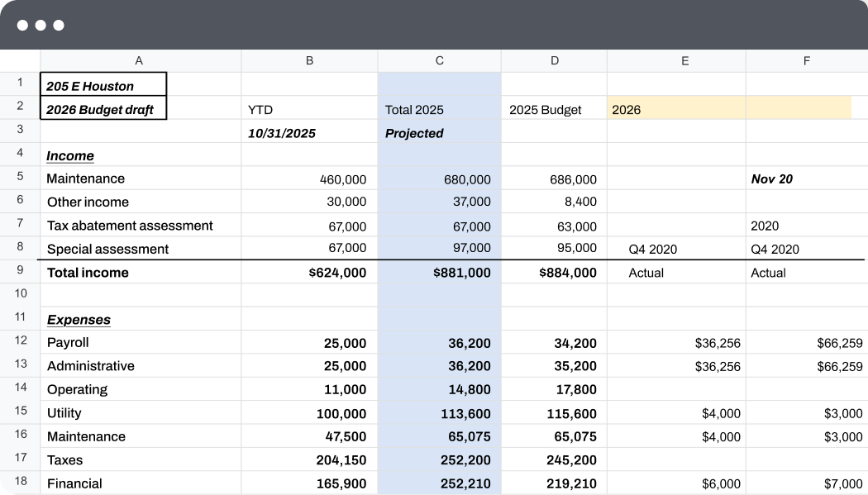This screenshot has width=868, height=495.
Task: Select row 9 header
Action: coord(20,272)
